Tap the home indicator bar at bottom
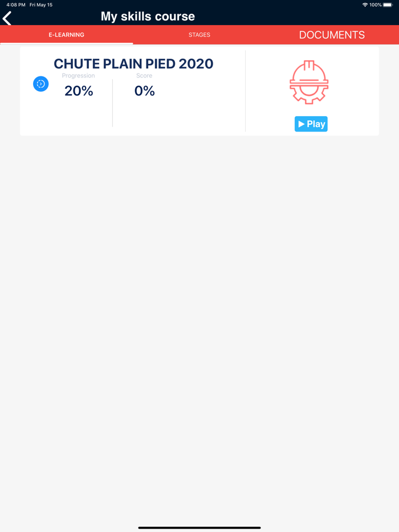Viewport: 399px width, 532px height. pos(199,527)
